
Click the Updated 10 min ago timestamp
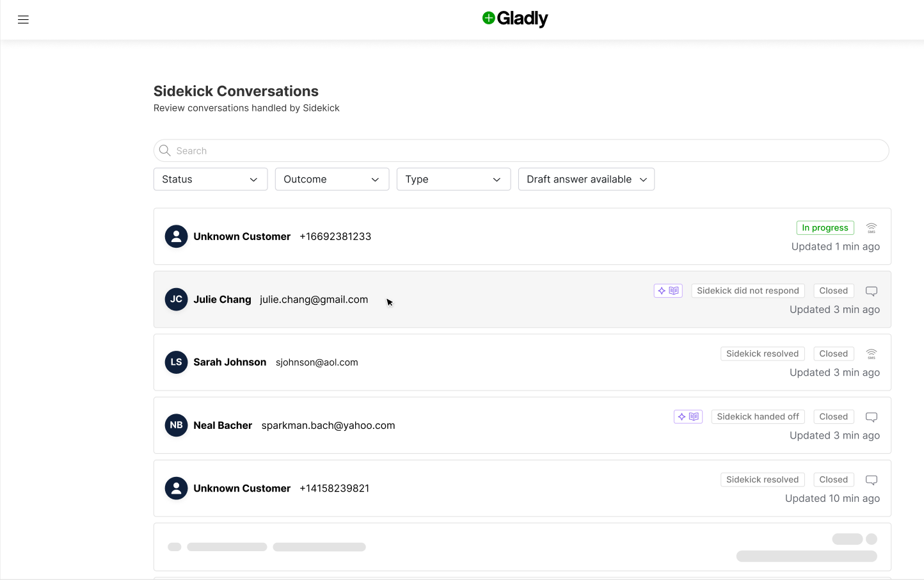832,498
